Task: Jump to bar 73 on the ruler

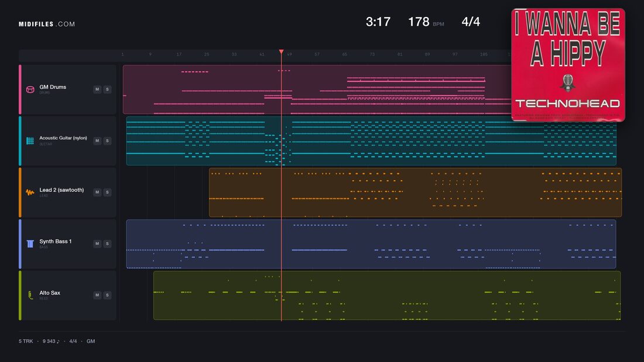Action: coord(372,54)
